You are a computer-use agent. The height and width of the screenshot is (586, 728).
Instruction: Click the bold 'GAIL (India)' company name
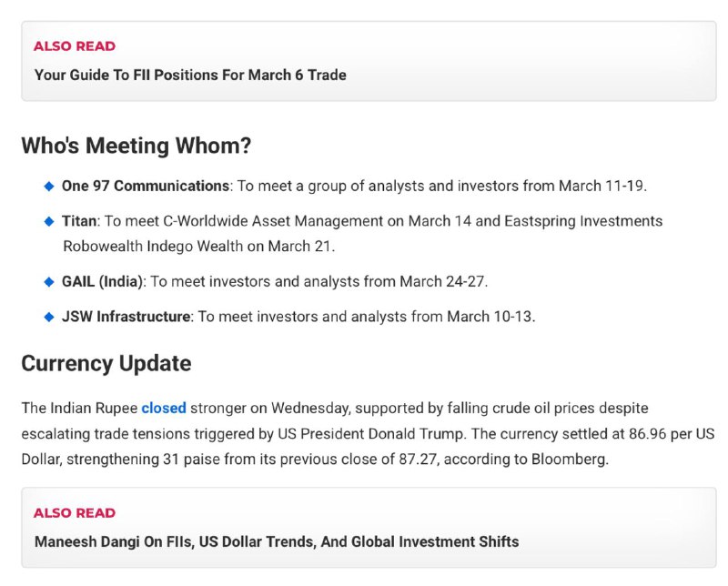[x=102, y=281]
